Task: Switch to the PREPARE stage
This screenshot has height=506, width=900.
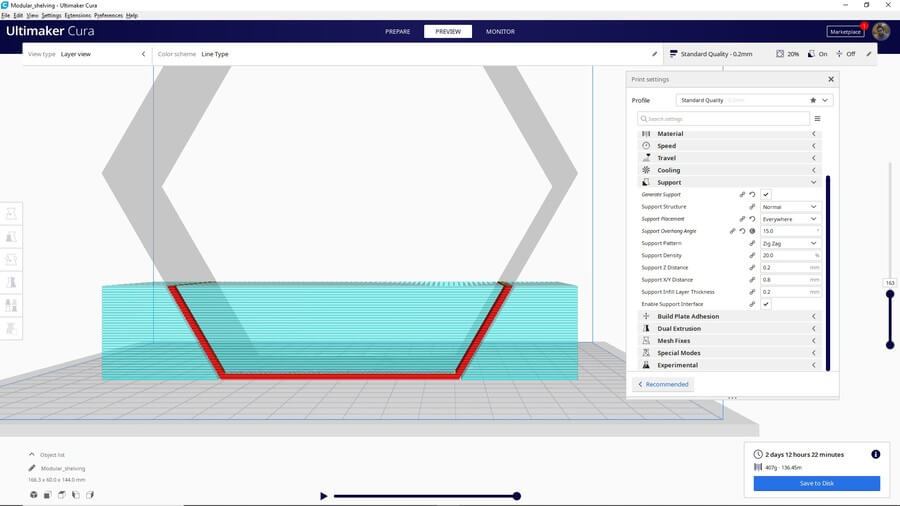Action: pyautogui.click(x=397, y=31)
